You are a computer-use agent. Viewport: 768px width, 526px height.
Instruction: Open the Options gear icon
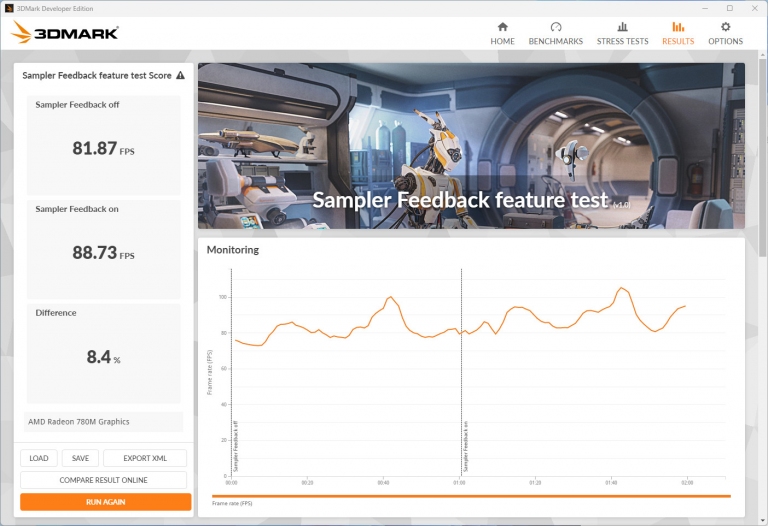[725, 27]
